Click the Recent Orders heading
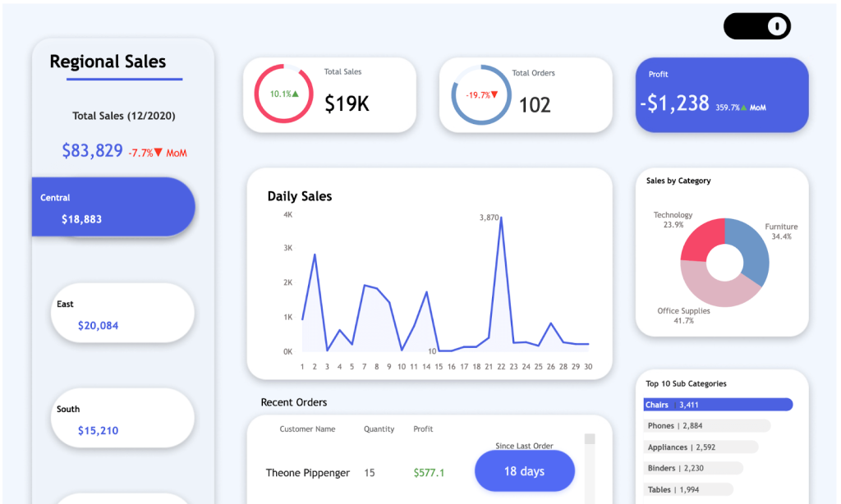The width and height of the screenshot is (841, 504). [294, 402]
